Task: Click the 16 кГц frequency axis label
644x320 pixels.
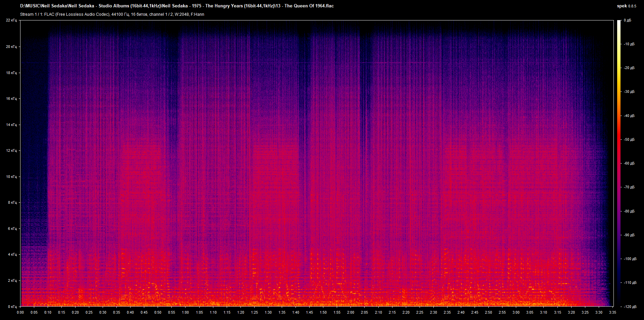Action: [11, 99]
